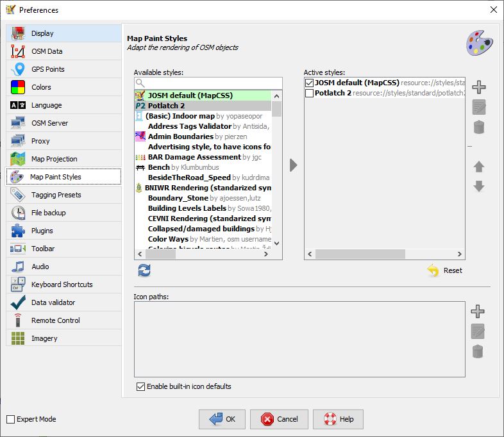Edit the selected icon path entry
Image resolution: width=504 pixels, height=437 pixels.
(x=477, y=331)
